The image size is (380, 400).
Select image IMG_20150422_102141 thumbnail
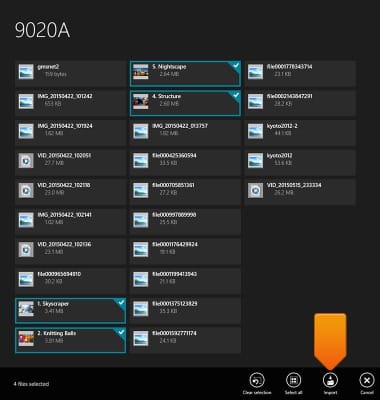click(x=26, y=221)
